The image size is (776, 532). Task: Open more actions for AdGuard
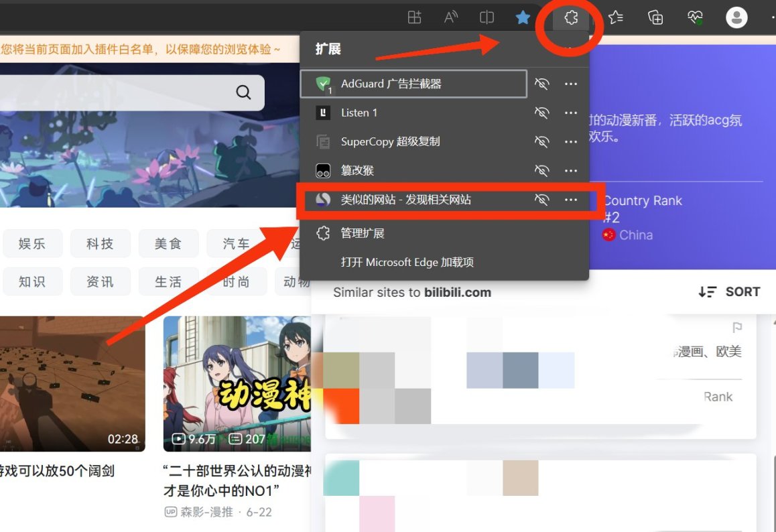(571, 84)
